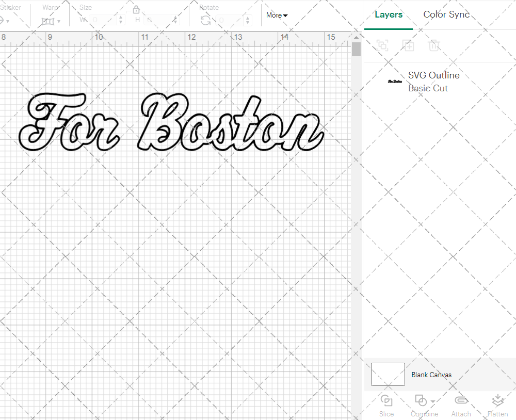Screen dimensions: 516x420
Task: Select the SVG Outline Basic Cut layer
Action: [x=433, y=81]
